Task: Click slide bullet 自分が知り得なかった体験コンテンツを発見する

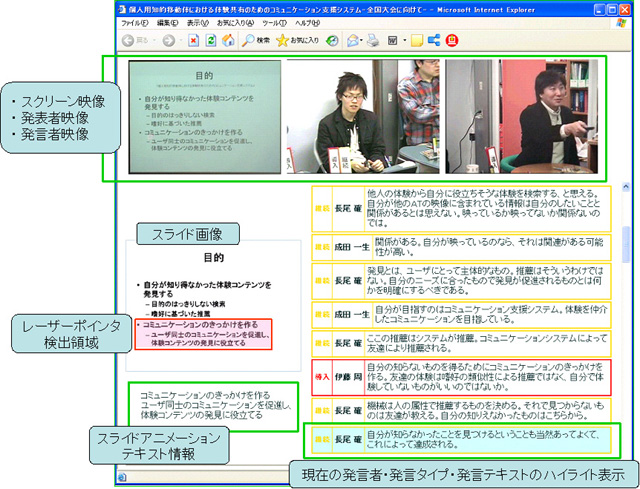Action: tap(207, 289)
